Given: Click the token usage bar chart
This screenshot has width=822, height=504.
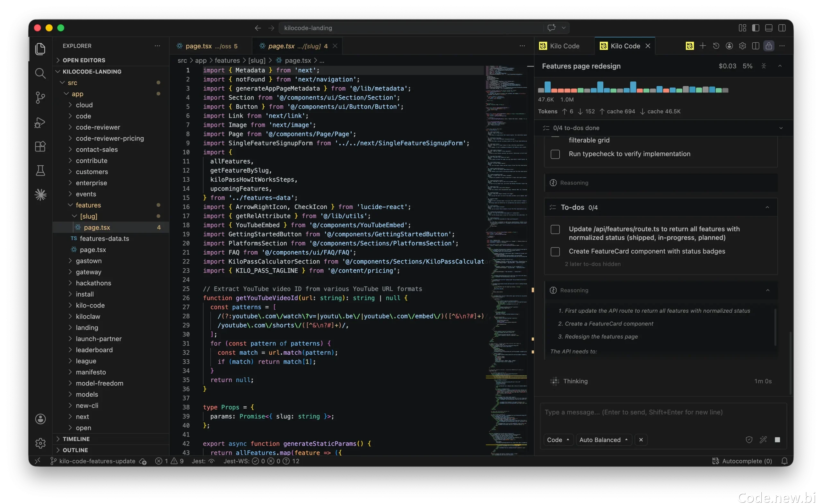Looking at the screenshot, I should coord(633,87).
